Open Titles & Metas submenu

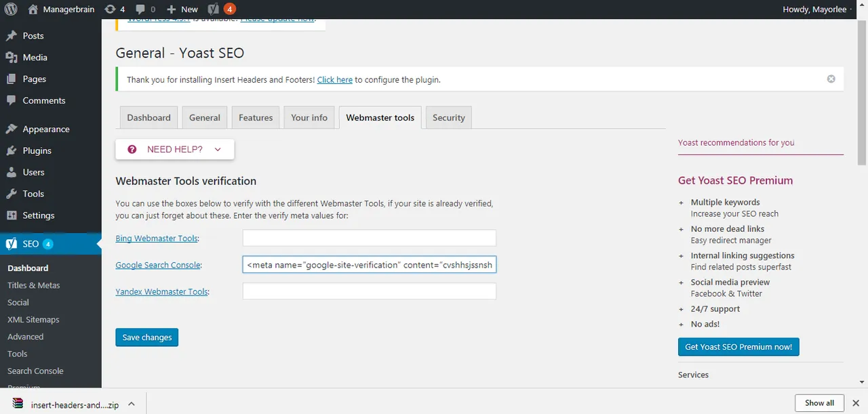[x=34, y=285]
